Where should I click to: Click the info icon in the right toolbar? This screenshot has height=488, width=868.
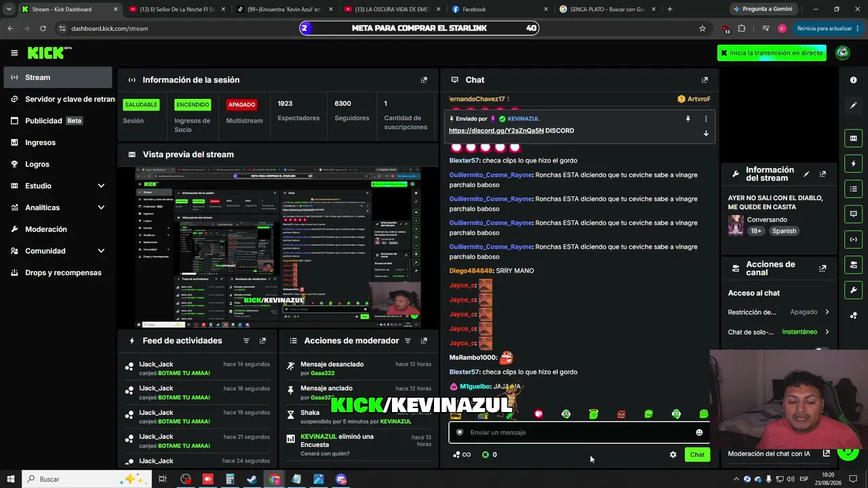point(853,80)
